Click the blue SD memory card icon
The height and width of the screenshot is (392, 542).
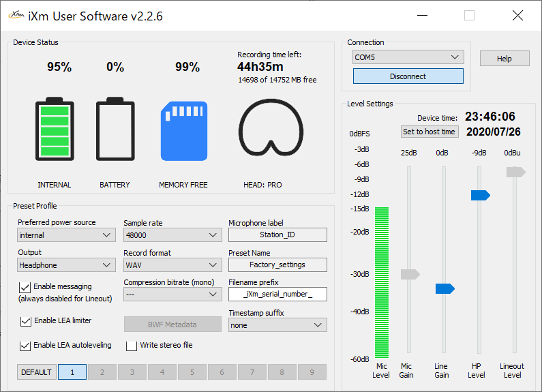[x=184, y=131]
